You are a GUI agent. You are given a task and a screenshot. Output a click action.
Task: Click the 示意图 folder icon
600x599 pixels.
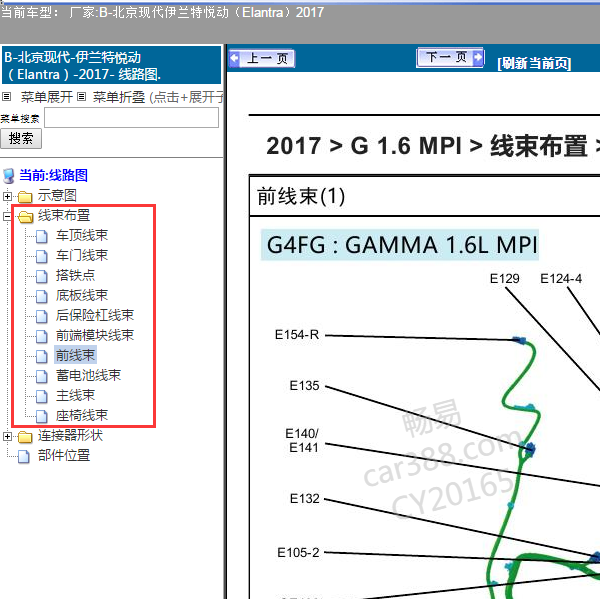tap(25, 197)
